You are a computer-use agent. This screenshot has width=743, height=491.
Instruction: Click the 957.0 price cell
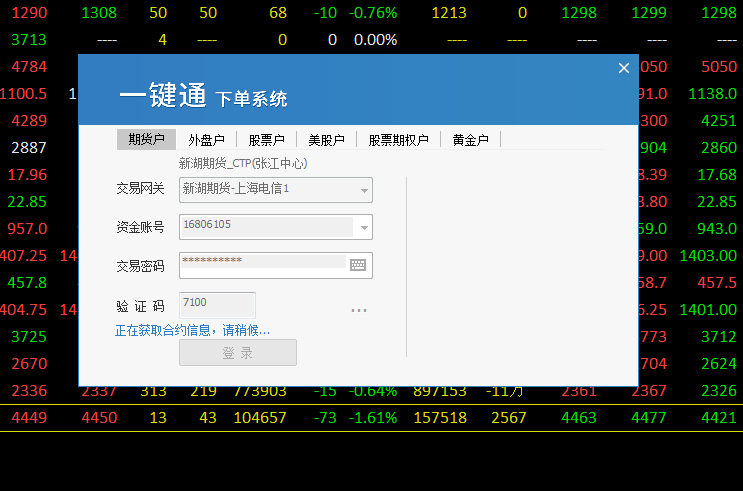click(27, 228)
